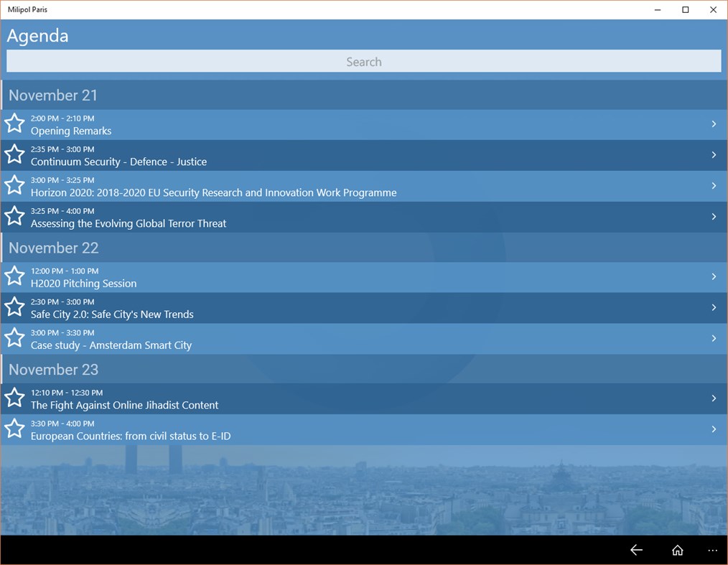Image resolution: width=728 pixels, height=565 pixels.
Task: Star the Continuum Security - Defence - Justice session
Action: coord(14,154)
